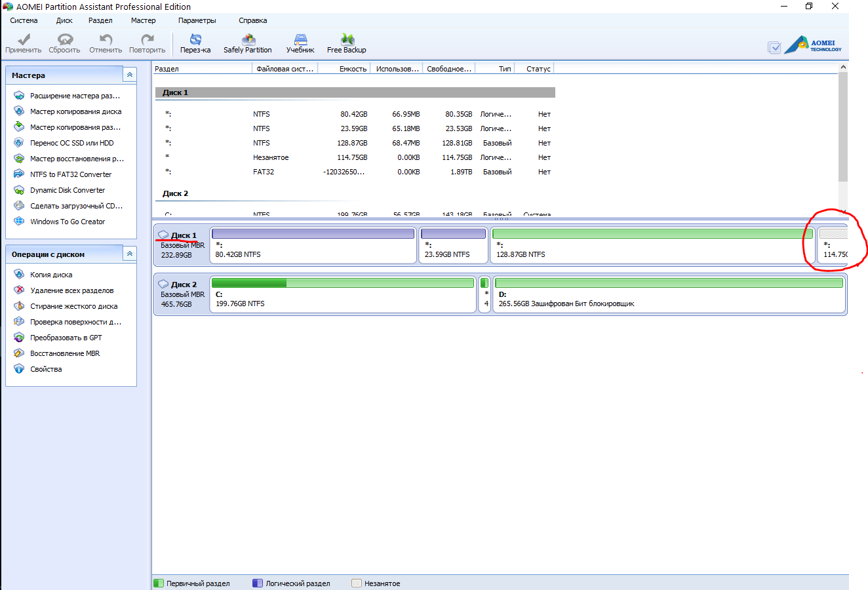Image resolution: width=868 pixels, height=590 pixels.
Task: Collapse the Мастера panel
Action: (x=130, y=75)
